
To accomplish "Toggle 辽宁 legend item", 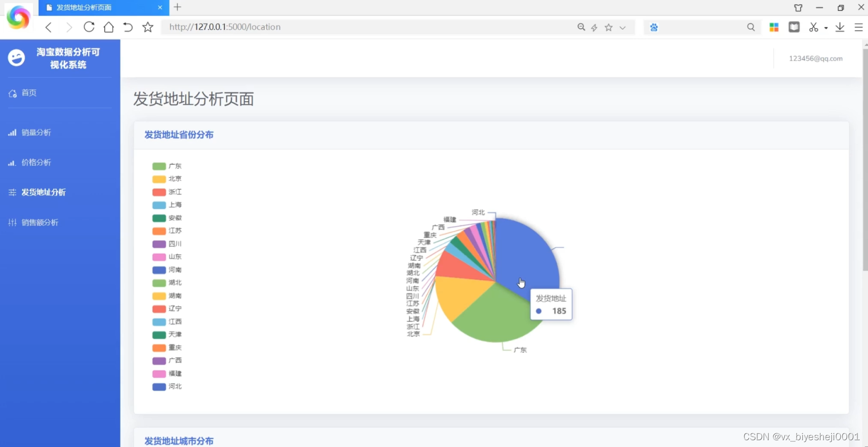I will click(167, 309).
